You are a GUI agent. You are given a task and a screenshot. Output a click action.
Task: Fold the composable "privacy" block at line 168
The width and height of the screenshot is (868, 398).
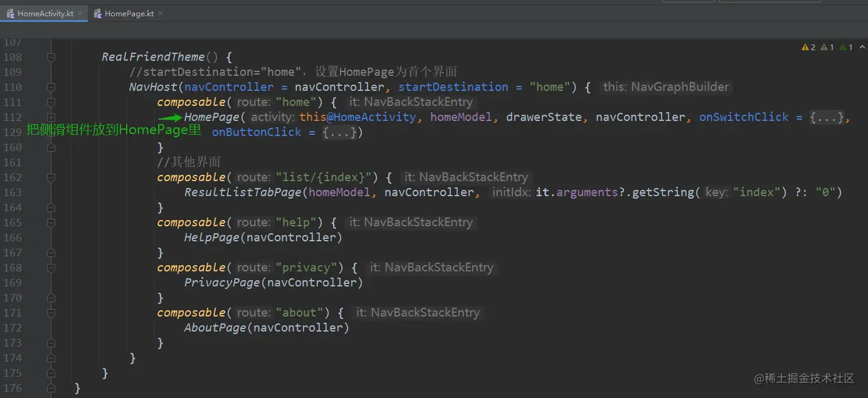click(51, 268)
